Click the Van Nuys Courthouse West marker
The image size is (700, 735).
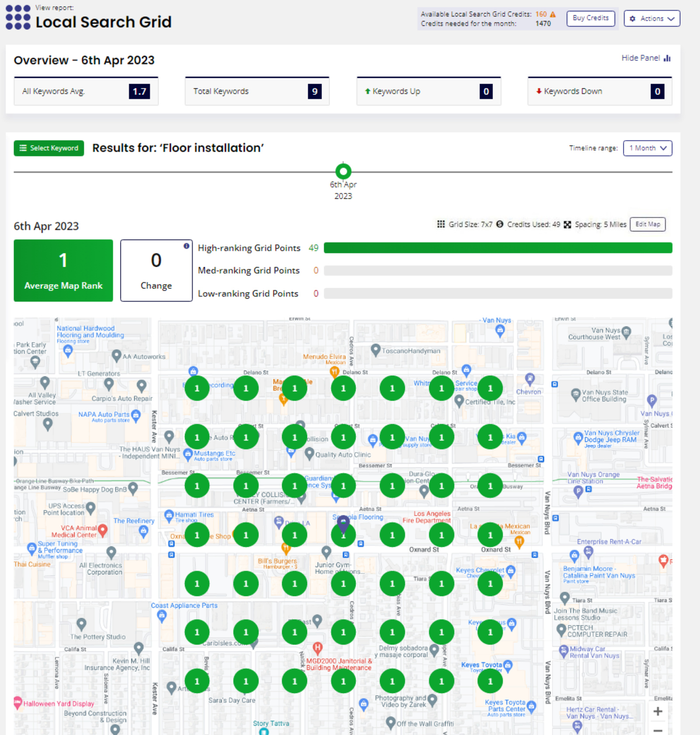click(626, 331)
